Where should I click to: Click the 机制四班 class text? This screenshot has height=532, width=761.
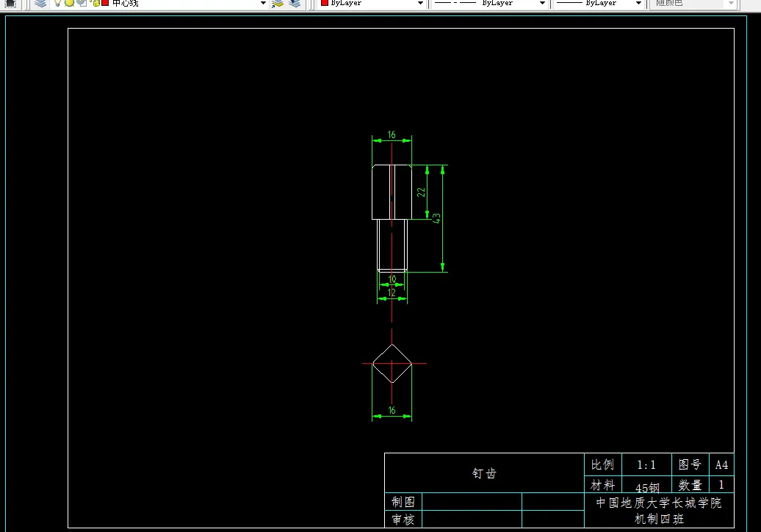tap(659, 519)
